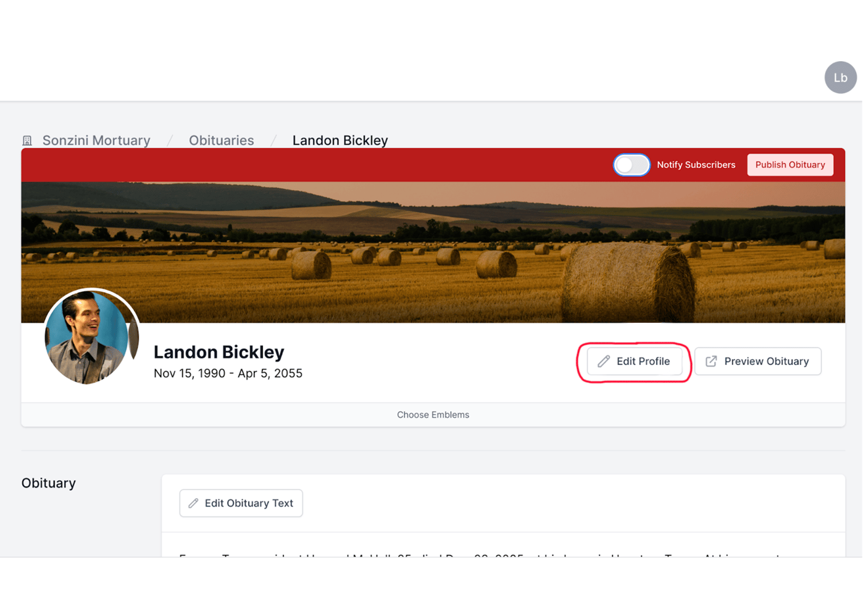Viewport: 863px width, 616px height.
Task: Open Preview Obituary
Action: 757,362
